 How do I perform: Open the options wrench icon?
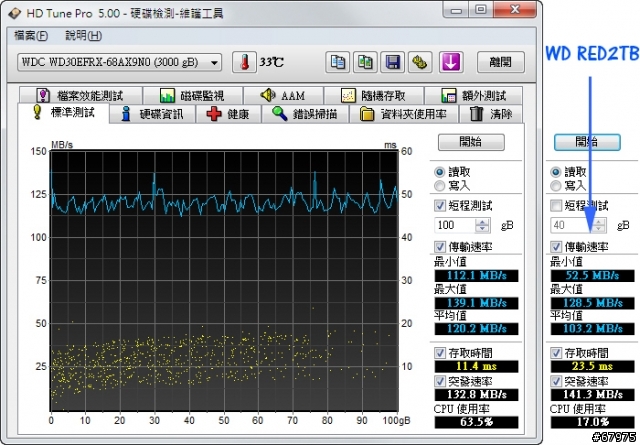420,62
